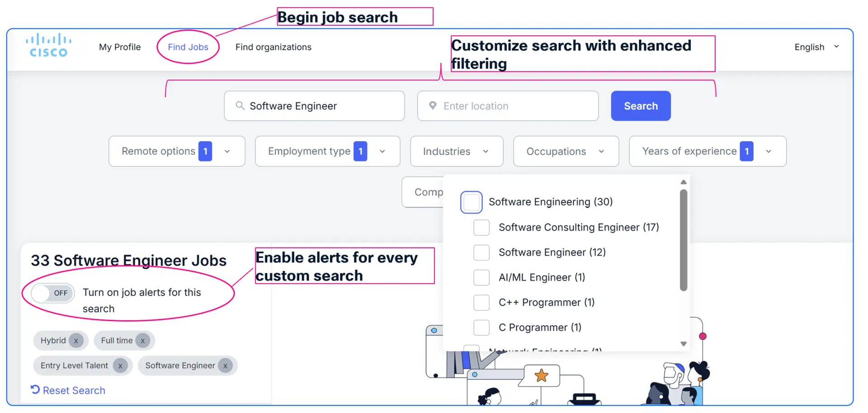
Task: Click the Reset Search circular arrow icon
Action: coord(35,389)
